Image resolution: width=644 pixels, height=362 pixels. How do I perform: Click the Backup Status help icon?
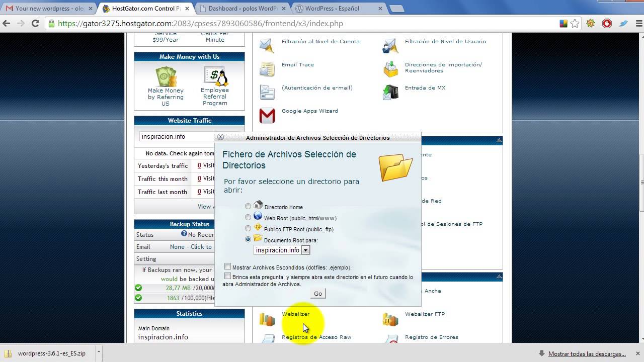pyautogui.click(x=184, y=234)
